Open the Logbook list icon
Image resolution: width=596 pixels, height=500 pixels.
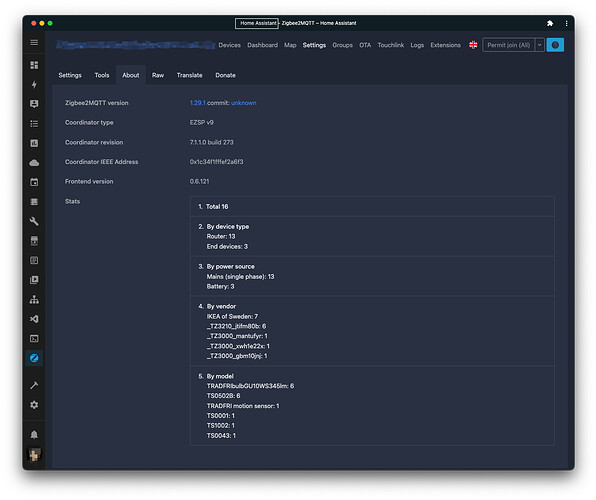click(34, 124)
